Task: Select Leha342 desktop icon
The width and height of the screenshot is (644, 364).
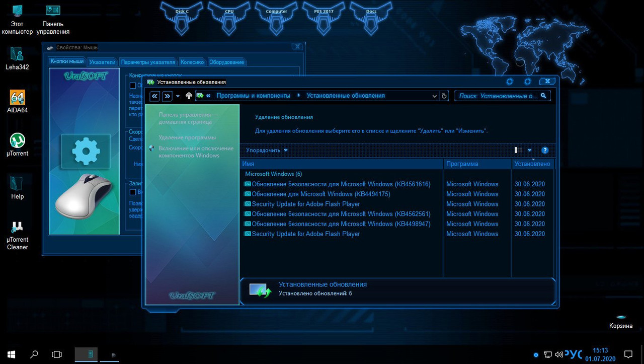Action: click(17, 58)
